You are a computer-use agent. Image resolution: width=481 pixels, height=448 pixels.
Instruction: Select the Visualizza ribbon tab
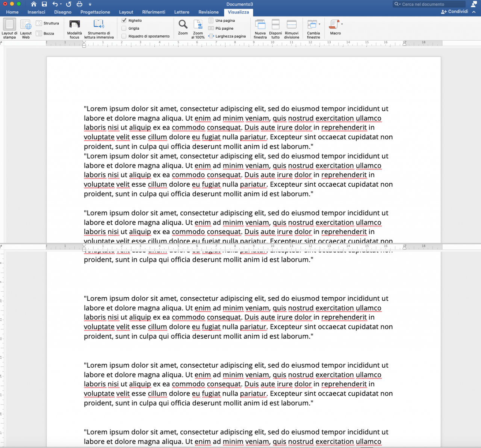(x=239, y=12)
